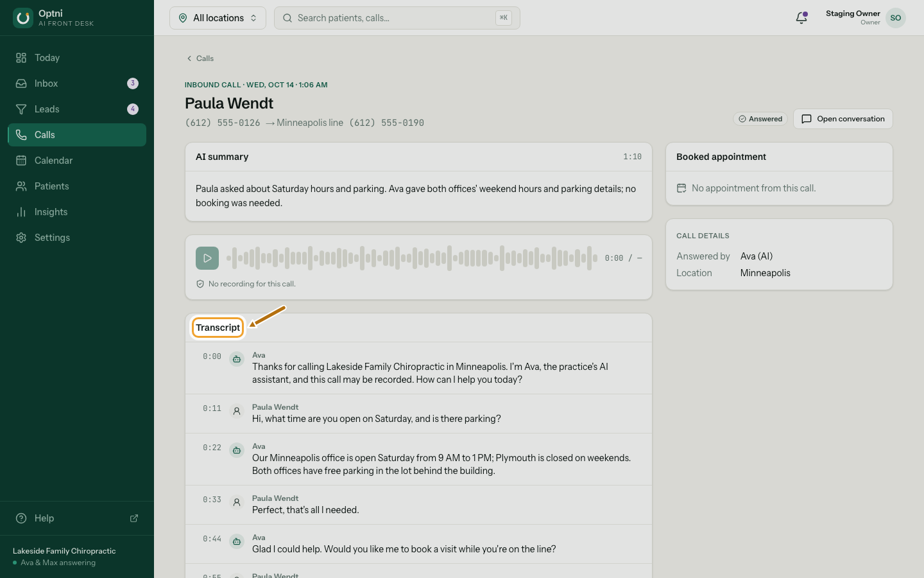Click the Ava (AI) answered-by value
This screenshot has height=578, width=924.
[757, 256]
